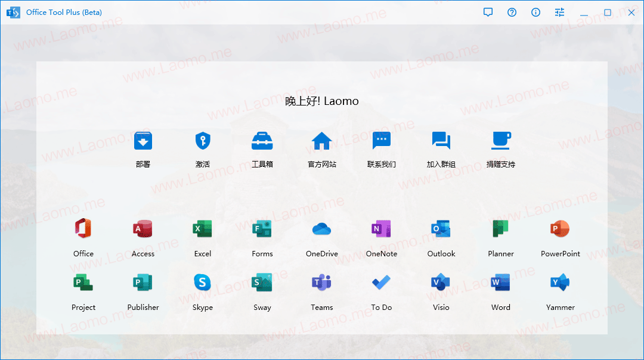
Task: Launch the Office app icon
Action: coord(83,229)
